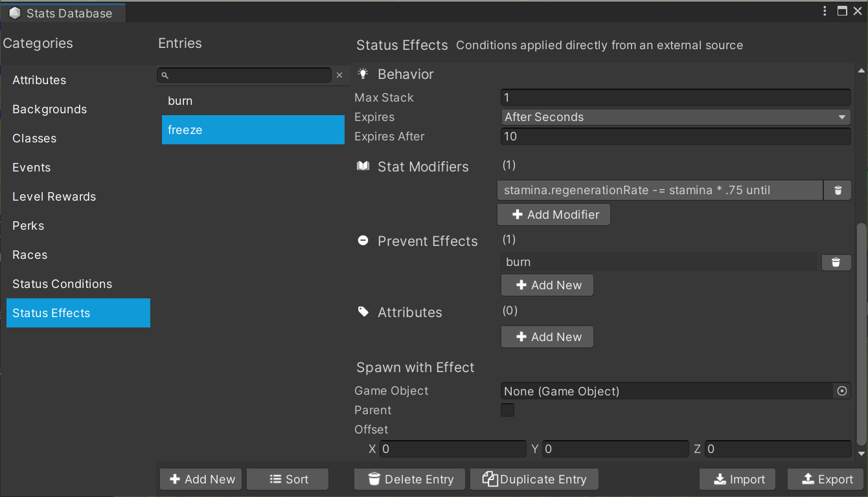This screenshot has width=868, height=497.
Task: Open the Expires After Seconds dropdown
Action: click(675, 117)
